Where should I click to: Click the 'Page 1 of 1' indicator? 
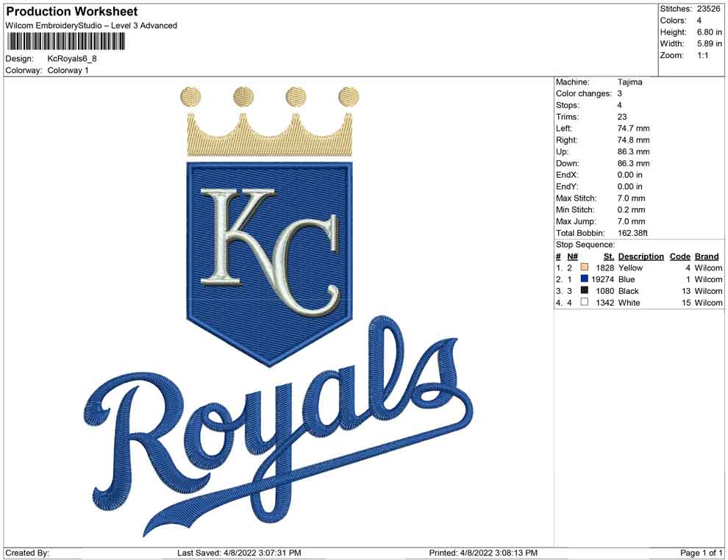701,553
